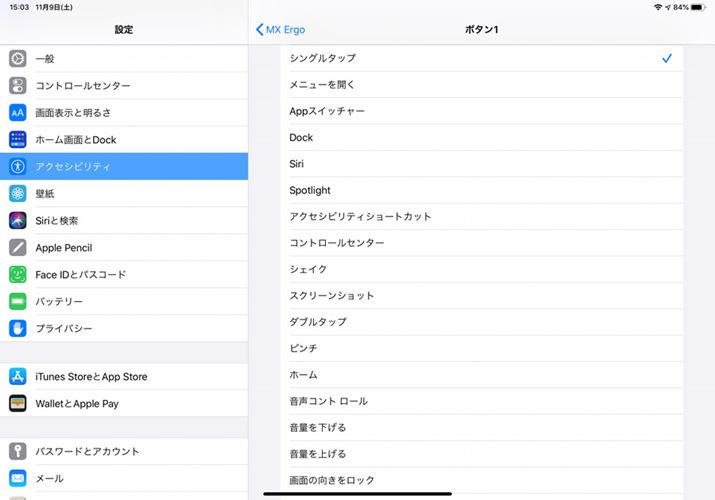Tap the ホーム画面とDock icon
Viewport: 715px width, 500px height.
pos(18,140)
